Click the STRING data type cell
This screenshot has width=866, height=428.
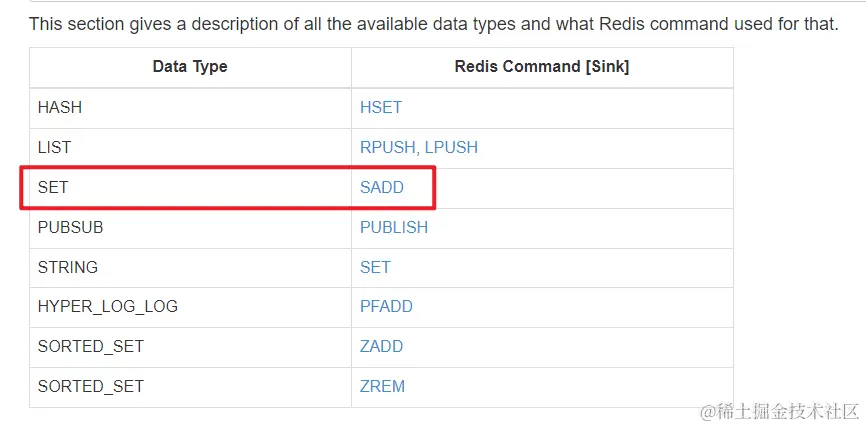[x=68, y=267]
